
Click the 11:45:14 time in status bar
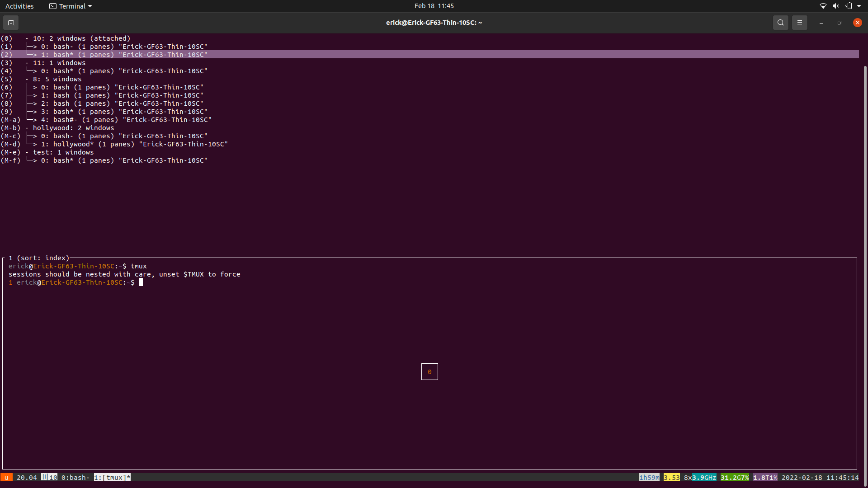(x=843, y=478)
